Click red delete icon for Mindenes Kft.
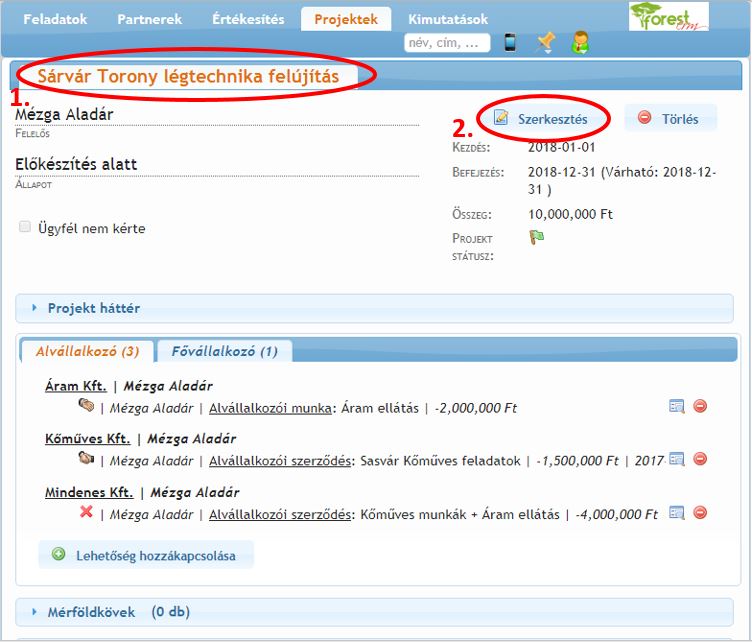This screenshot has height=642, width=752. click(x=700, y=513)
